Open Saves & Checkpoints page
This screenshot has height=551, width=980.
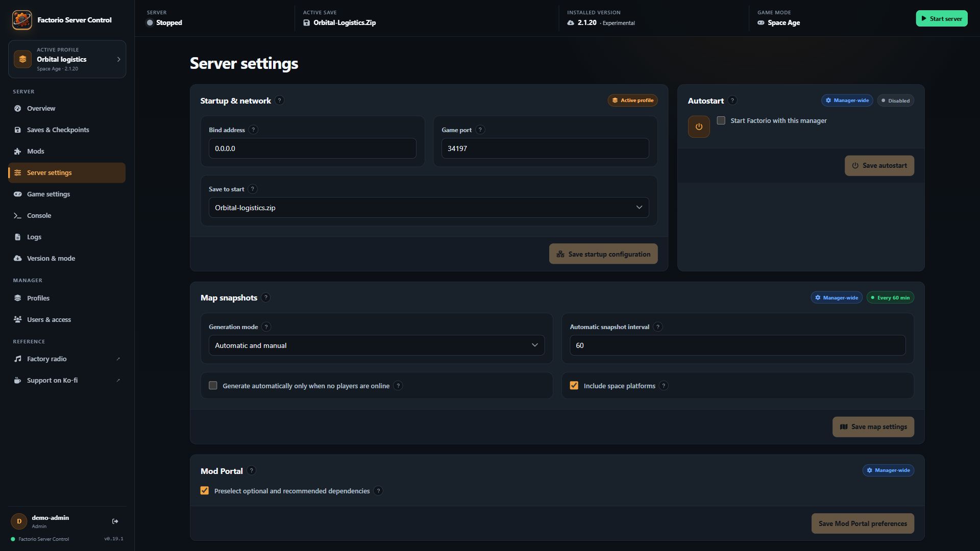[x=67, y=130]
